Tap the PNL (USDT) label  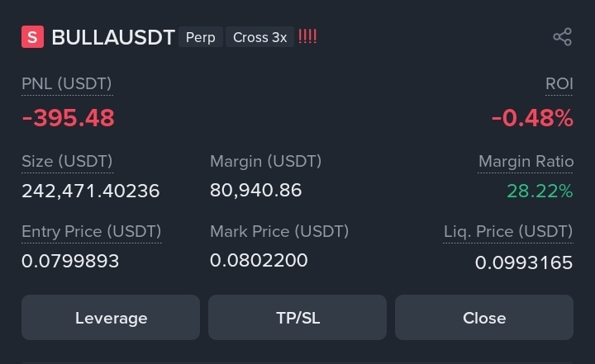pos(67,84)
